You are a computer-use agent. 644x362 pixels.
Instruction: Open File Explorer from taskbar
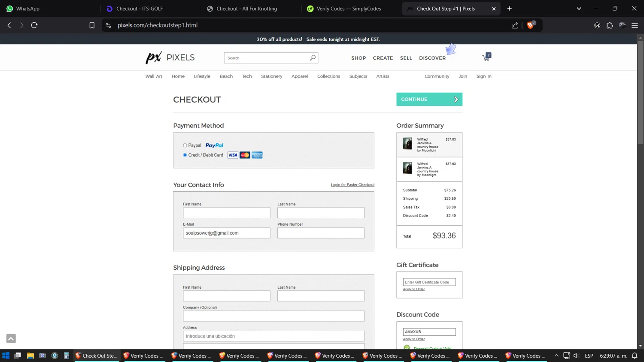pyautogui.click(x=30, y=356)
